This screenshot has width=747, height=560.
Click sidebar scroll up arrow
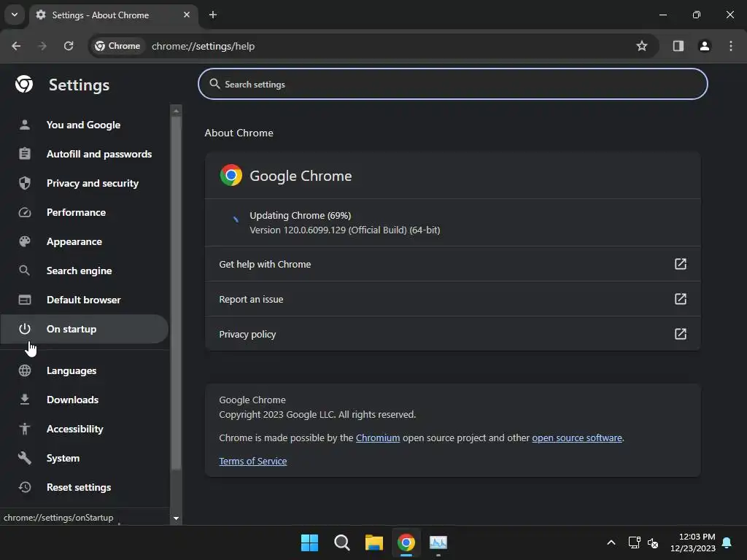click(x=176, y=111)
